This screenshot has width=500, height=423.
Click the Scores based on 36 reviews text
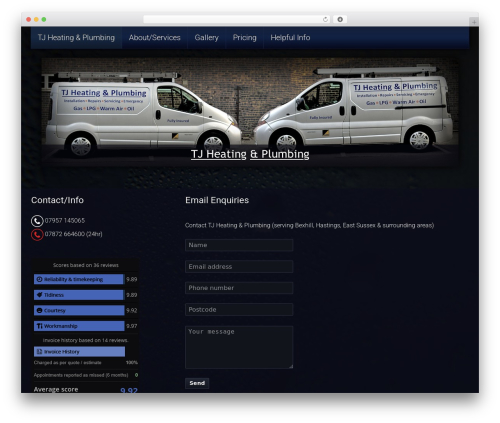coord(86,265)
